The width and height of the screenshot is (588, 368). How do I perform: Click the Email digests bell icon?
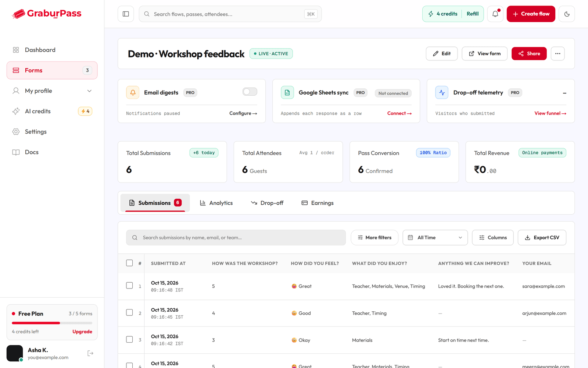pos(133,92)
